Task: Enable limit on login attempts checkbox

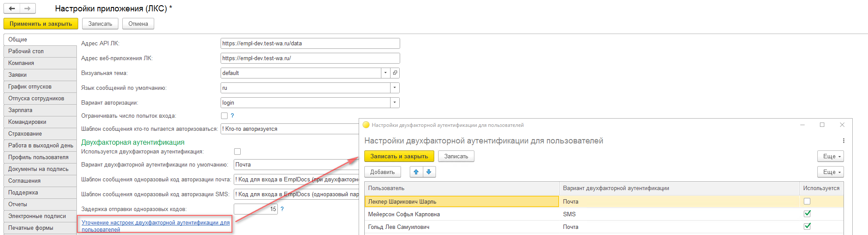Action: [224, 116]
